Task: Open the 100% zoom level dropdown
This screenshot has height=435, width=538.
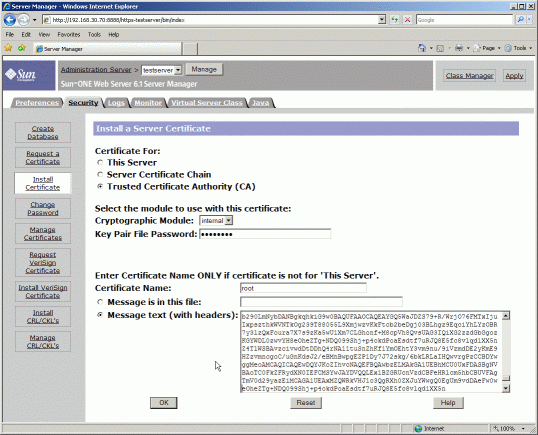Action: coord(523,428)
